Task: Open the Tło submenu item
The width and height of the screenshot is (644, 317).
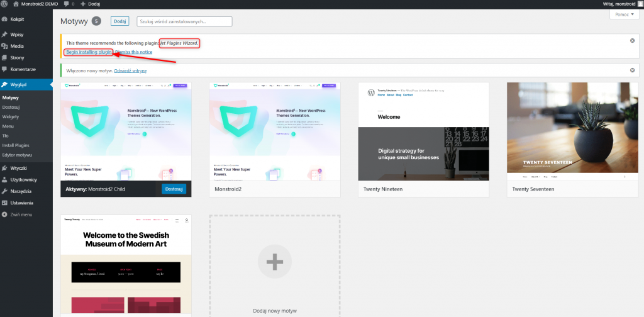Action: (5, 135)
